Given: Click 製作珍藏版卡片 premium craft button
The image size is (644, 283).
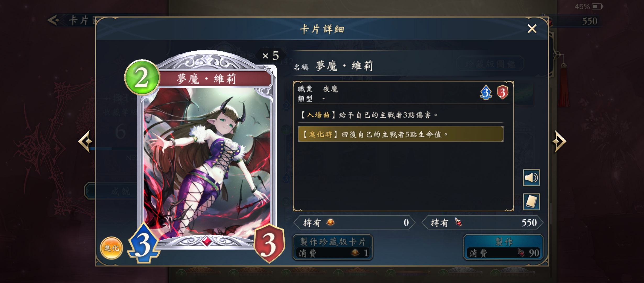Looking at the screenshot, I should [333, 247].
